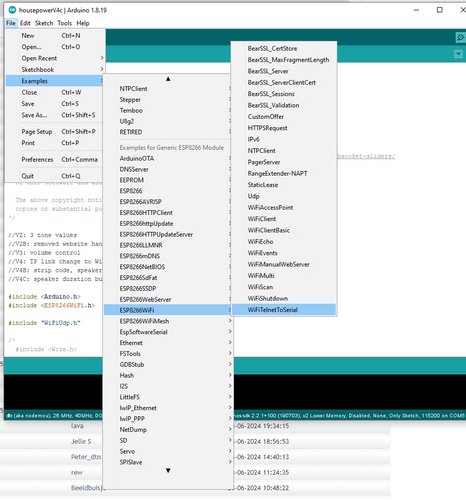
Task: Open the PagerServer example
Action: click(x=284, y=162)
